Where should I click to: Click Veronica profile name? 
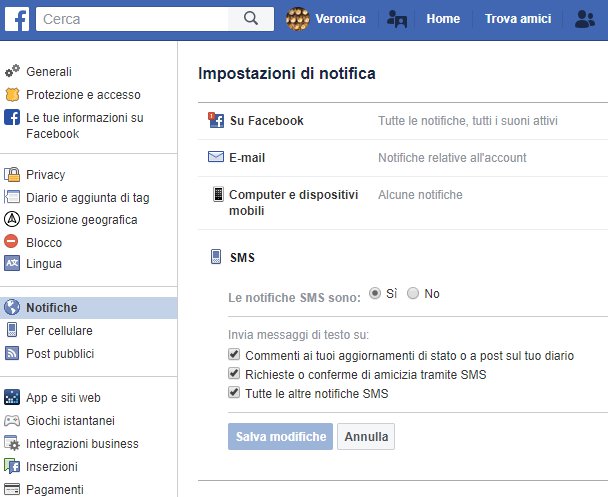click(x=340, y=19)
